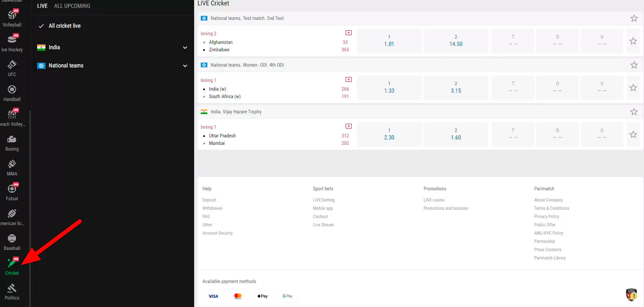This screenshot has height=307, width=644.
Task: Toggle the All cricket live filter
Action: [64, 26]
